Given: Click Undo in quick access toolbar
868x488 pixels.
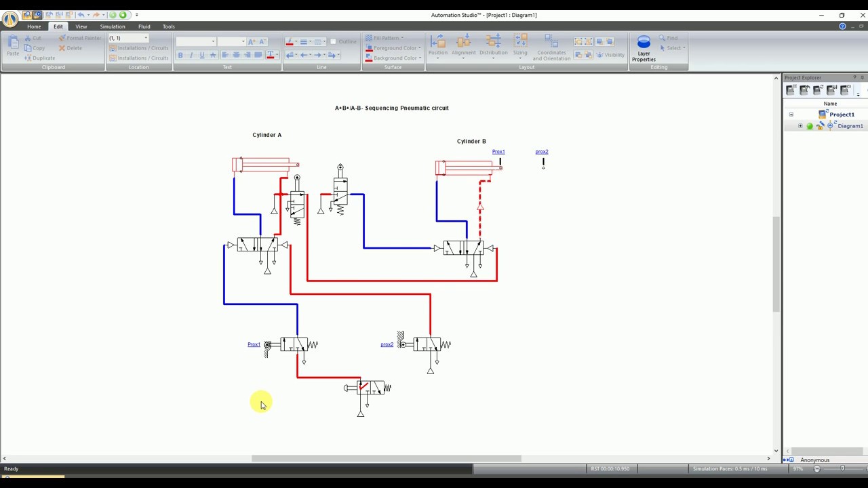Looking at the screenshot, I should point(82,15).
